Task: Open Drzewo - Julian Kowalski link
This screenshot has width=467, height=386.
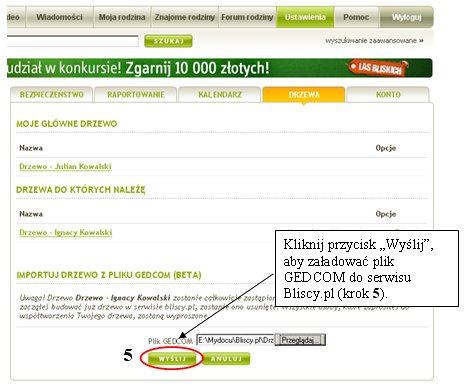Action: pyautogui.click(x=65, y=166)
